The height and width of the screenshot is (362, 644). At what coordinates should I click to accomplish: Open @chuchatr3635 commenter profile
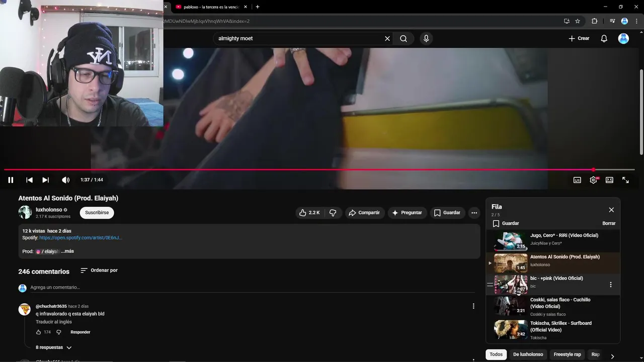[51, 306]
